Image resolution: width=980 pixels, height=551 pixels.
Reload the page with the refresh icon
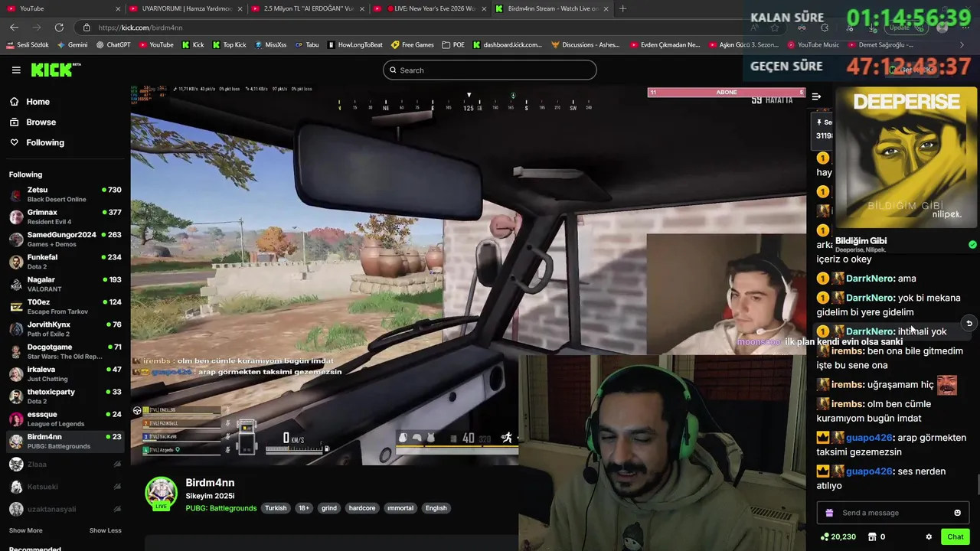[59, 28]
